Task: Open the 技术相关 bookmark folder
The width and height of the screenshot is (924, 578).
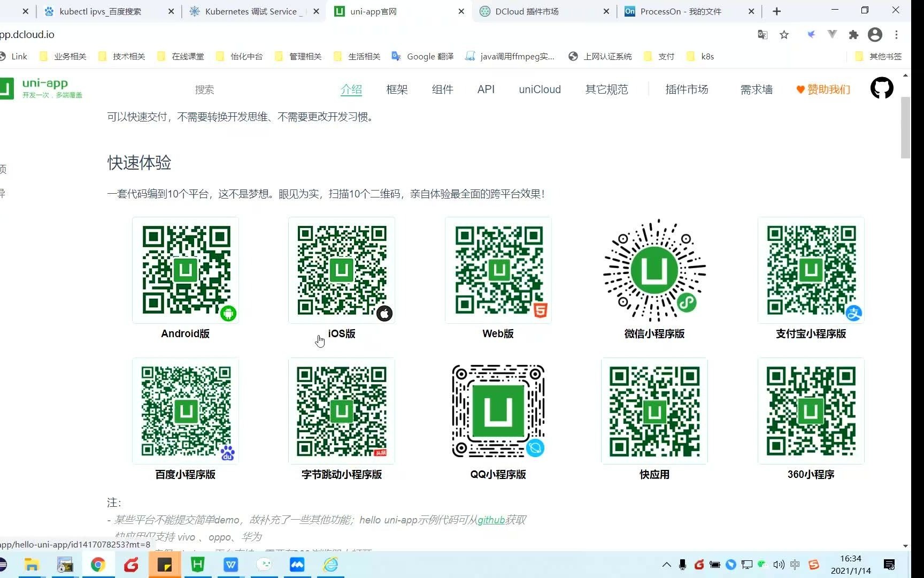Action: point(122,56)
